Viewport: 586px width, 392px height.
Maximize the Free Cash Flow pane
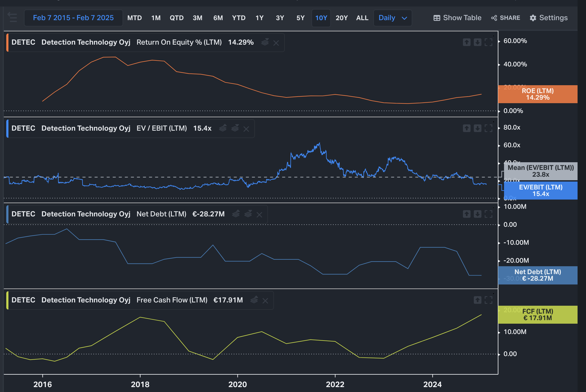point(489,300)
